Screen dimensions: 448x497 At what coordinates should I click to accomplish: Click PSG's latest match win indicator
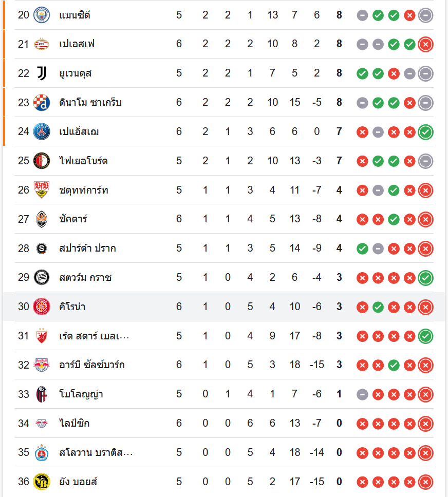click(425, 132)
